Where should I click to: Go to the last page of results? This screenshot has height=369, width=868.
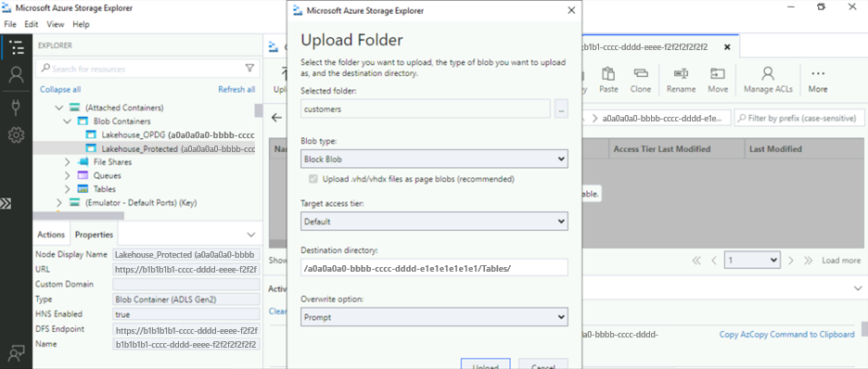[809, 260]
